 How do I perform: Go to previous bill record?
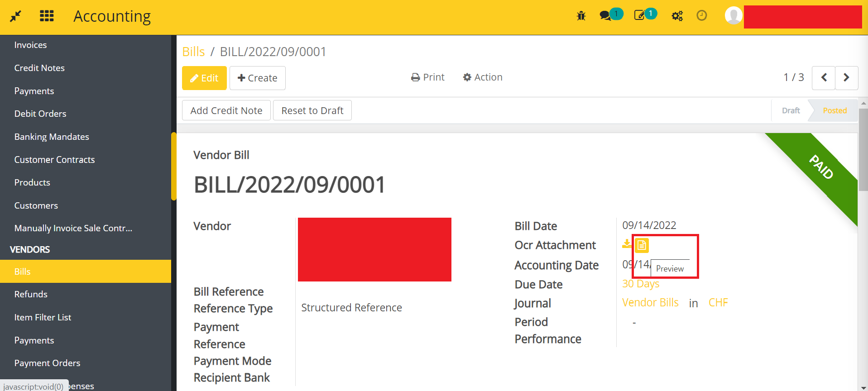coord(824,78)
